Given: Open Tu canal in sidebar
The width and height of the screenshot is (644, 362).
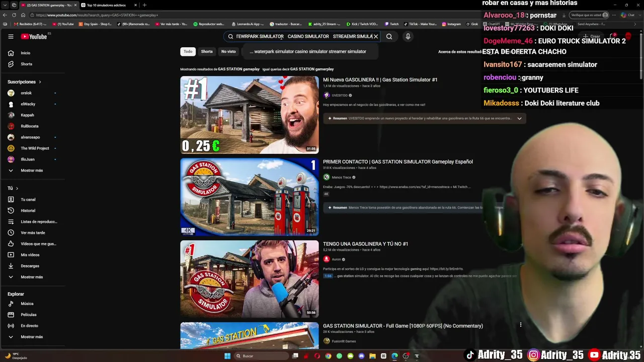Looking at the screenshot, I should tap(29, 200).
